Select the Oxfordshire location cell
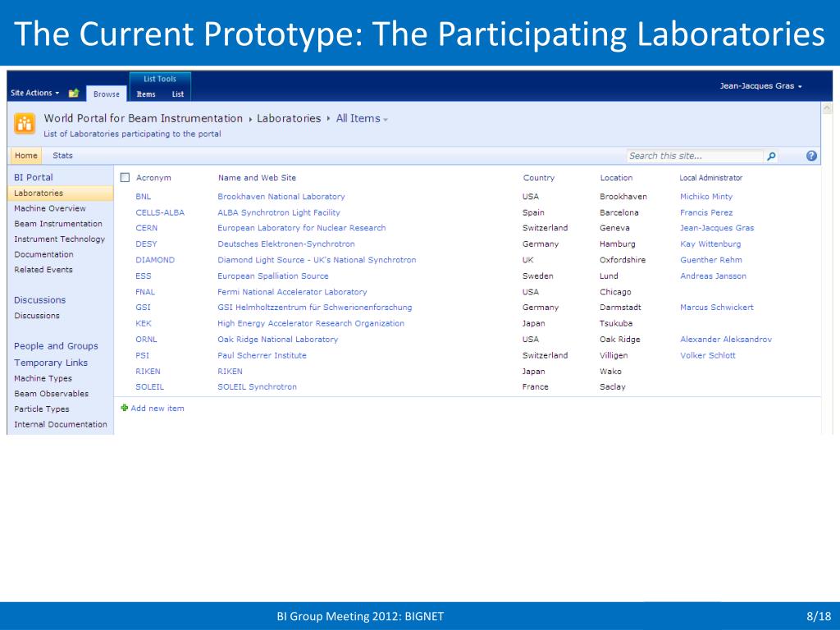This screenshot has height=630, width=840. pyautogui.click(x=623, y=260)
